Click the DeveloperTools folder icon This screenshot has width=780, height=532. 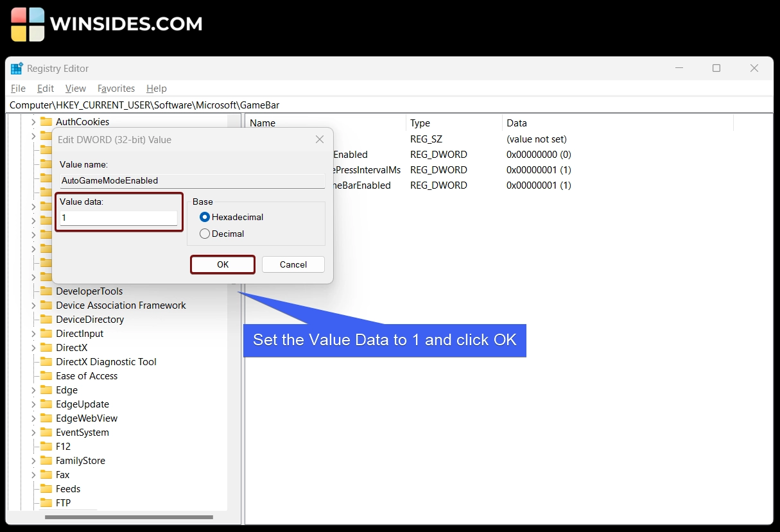coord(46,291)
